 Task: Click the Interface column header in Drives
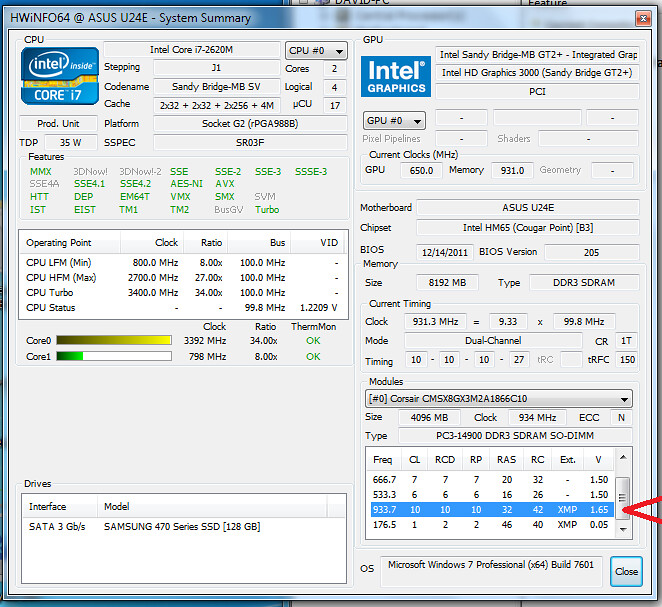(59, 507)
